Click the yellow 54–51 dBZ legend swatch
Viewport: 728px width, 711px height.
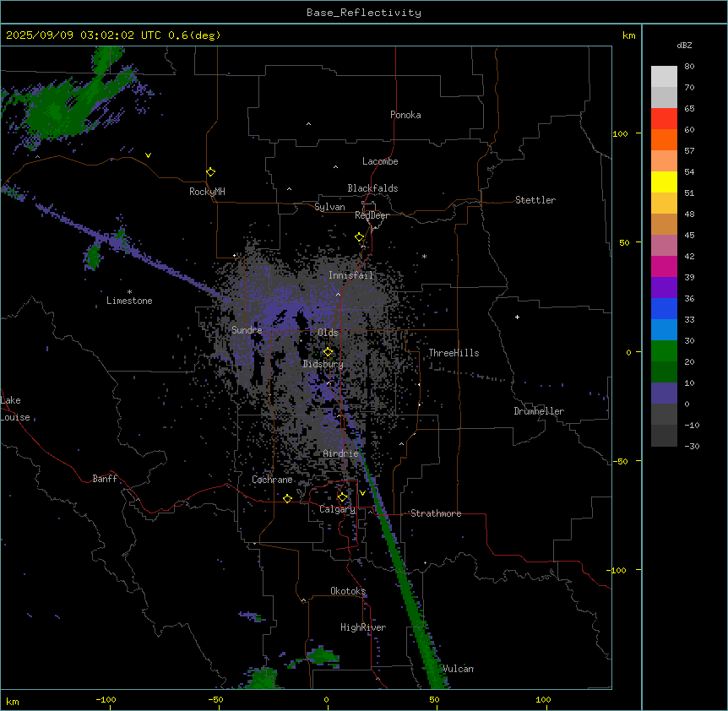click(x=664, y=182)
